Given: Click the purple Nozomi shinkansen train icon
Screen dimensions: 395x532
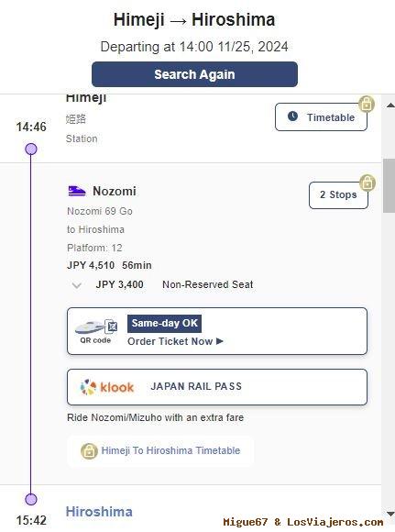Looking at the screenshot, I should (77, 191).
